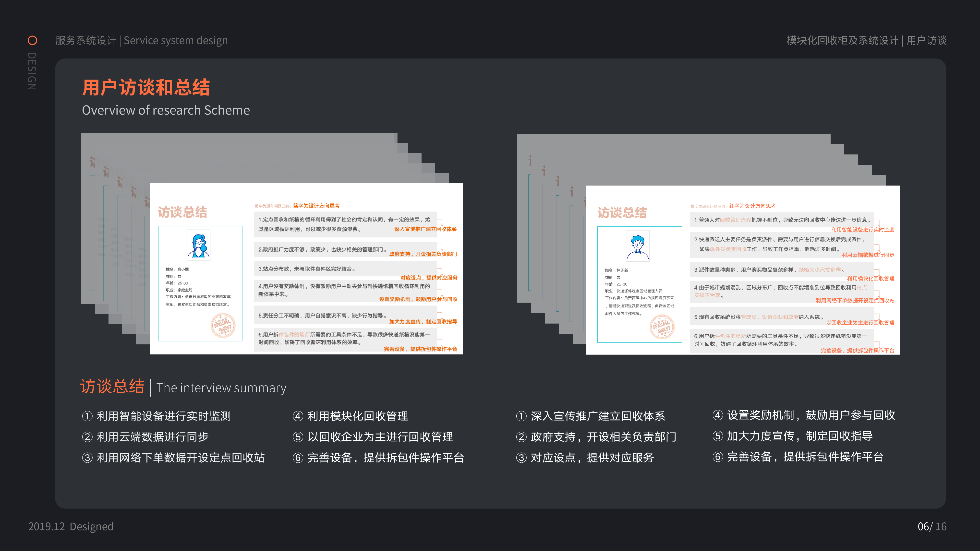Screen dimensions: 980x551
Task: Click The interview summary heading
Action: [221, 388]
